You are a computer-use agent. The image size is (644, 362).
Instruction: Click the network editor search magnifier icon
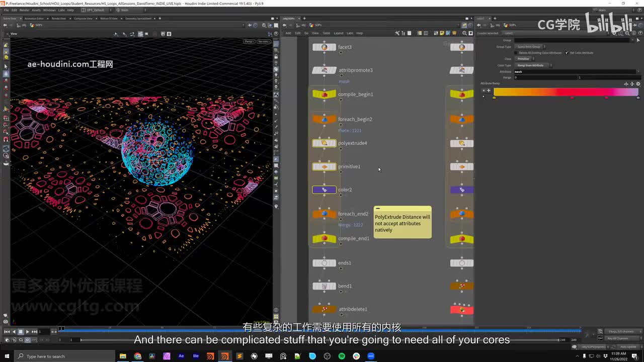[x=464, y=33]
